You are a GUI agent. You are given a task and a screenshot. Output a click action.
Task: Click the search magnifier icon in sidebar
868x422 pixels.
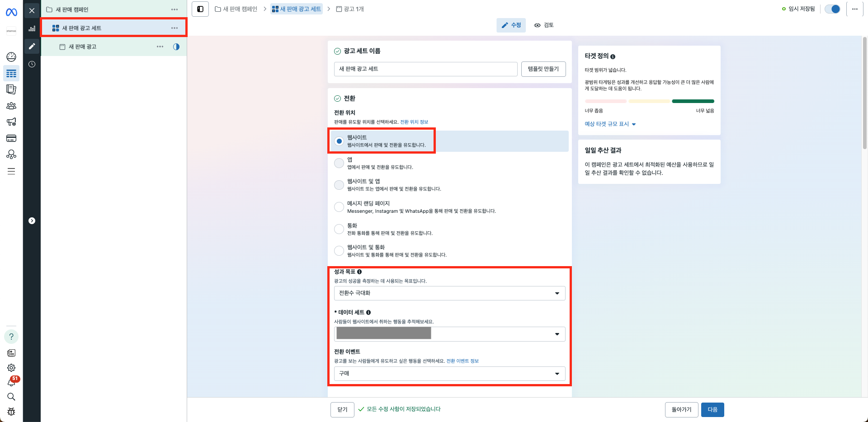coord(11,397)
